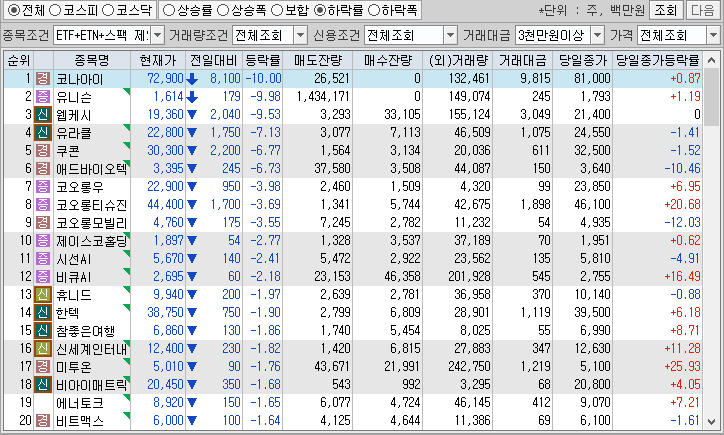The height and width of the screenshot is (435, 724).
Task: Click the 증 badge icon for 시선AI
Action: coord(43,259)
